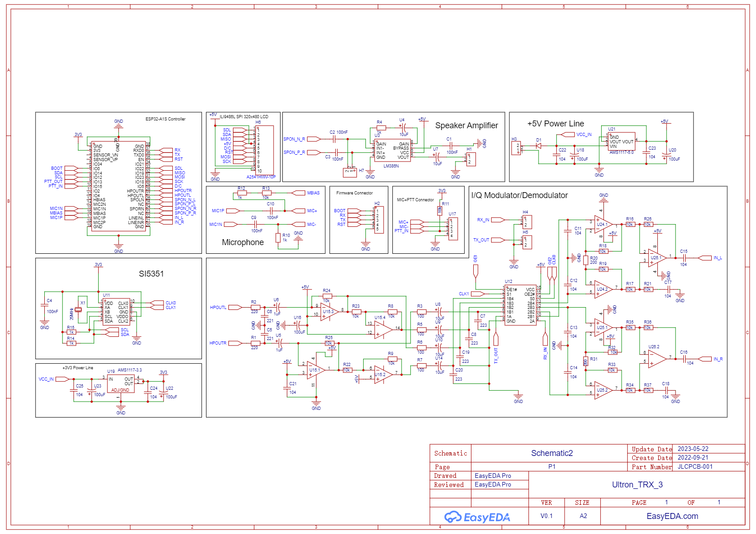The height and width of the screenshot is (534, 756).
Task: Select diode D1 in +5V power section
Action: point(539,146)
